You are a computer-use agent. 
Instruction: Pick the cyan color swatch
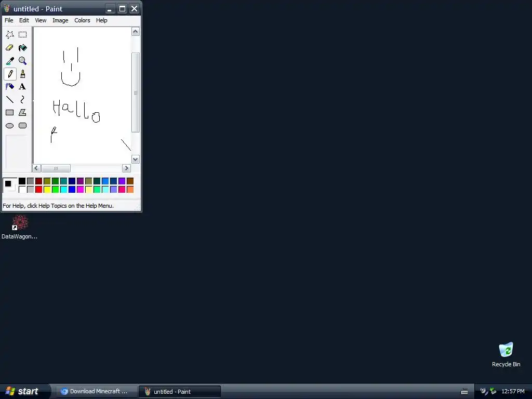[x=64, y=189]
